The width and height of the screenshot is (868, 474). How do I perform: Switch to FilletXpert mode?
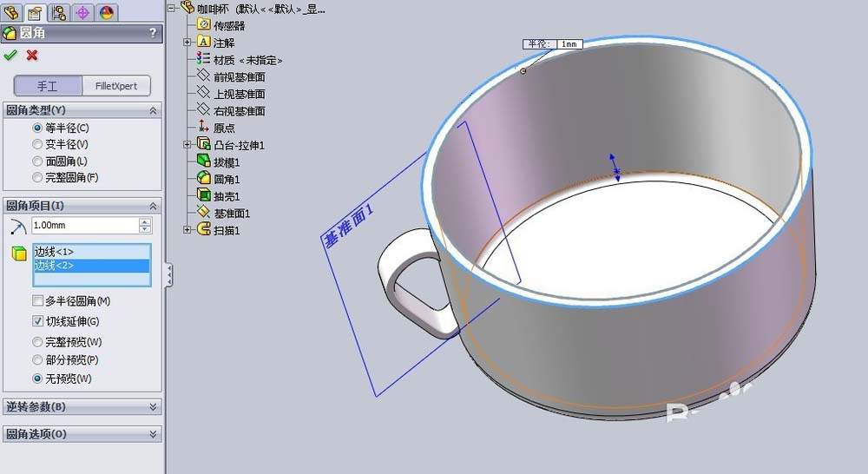pos(116,86)
